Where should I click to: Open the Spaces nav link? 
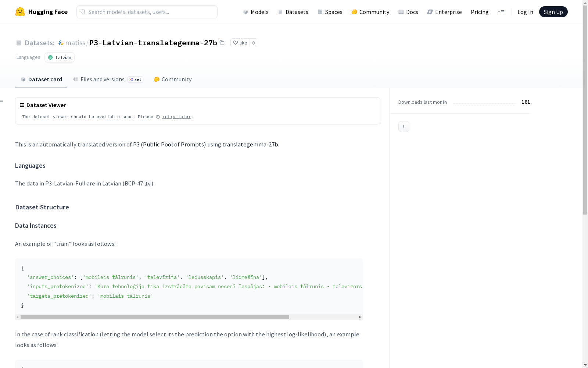click(x=330, y=12)
